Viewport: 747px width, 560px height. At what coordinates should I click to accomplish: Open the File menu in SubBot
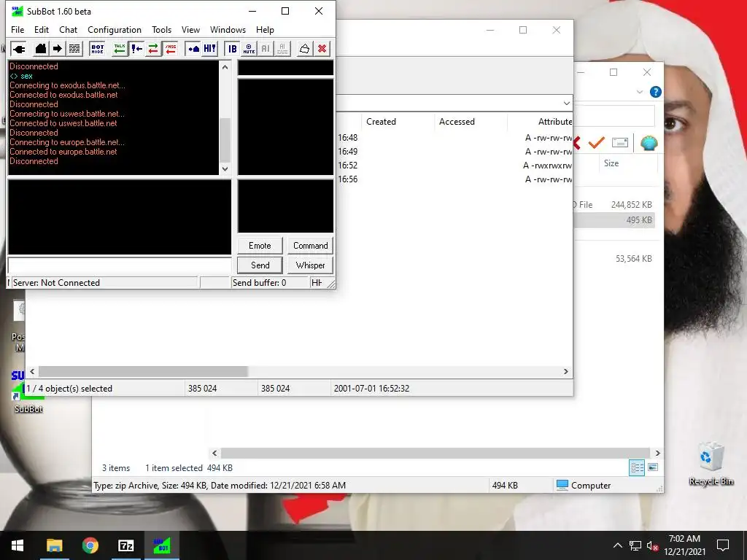pos(18,29)
